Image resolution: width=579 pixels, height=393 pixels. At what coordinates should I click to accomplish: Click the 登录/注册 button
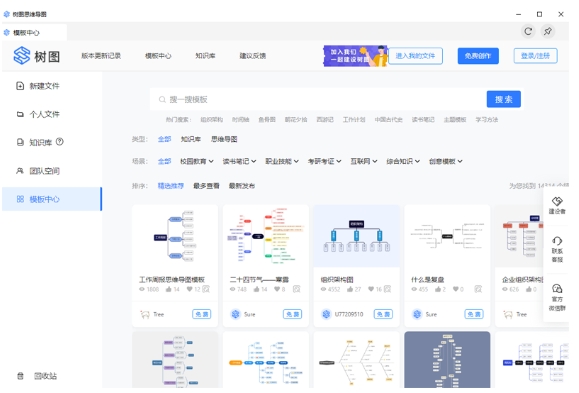click(x=535, y=56)
